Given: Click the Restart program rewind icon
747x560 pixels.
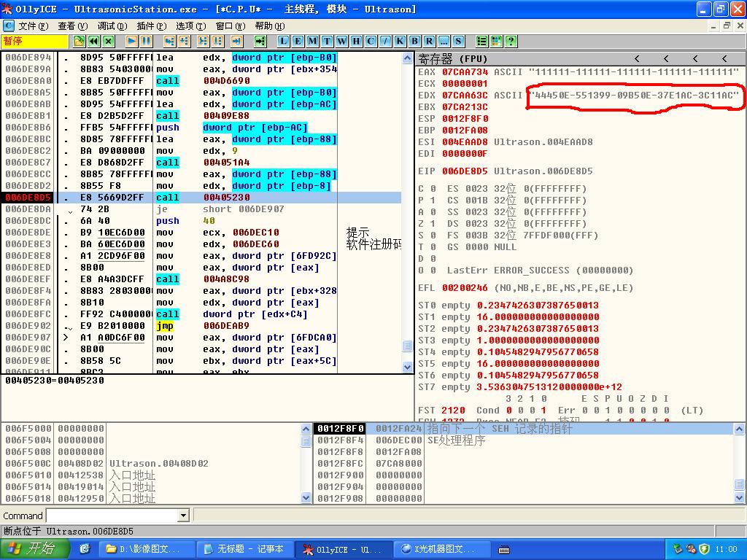Looking at the screenshot, I should click(94, 42).
